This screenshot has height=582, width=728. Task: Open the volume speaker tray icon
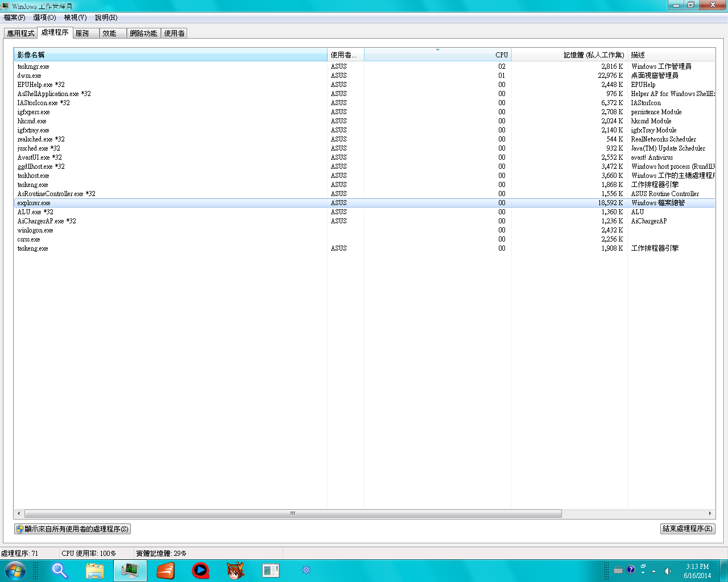668,571
